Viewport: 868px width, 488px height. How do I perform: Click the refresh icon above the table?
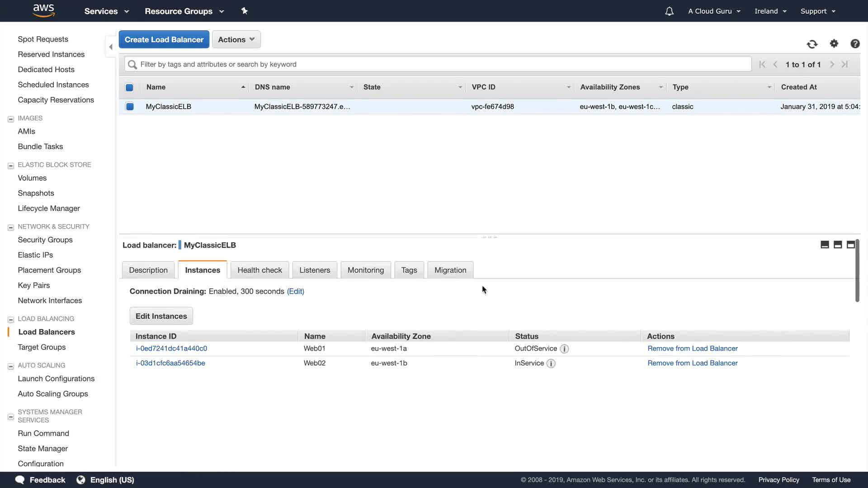tap(812, 44)
